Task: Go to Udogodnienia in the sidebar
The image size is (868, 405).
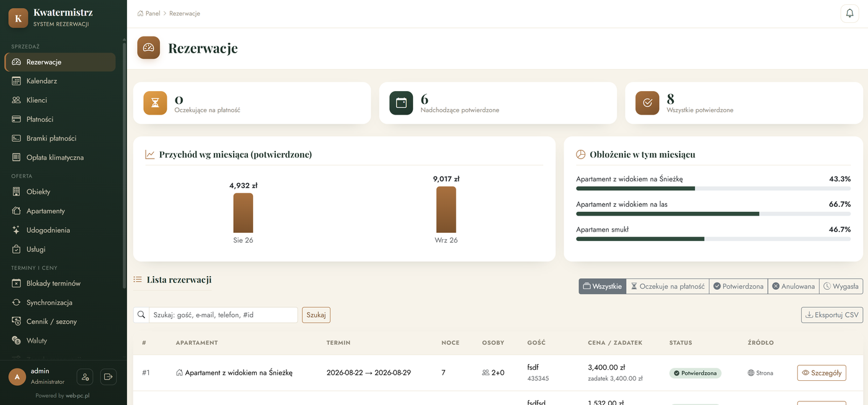Action: [x=60, y=230]
